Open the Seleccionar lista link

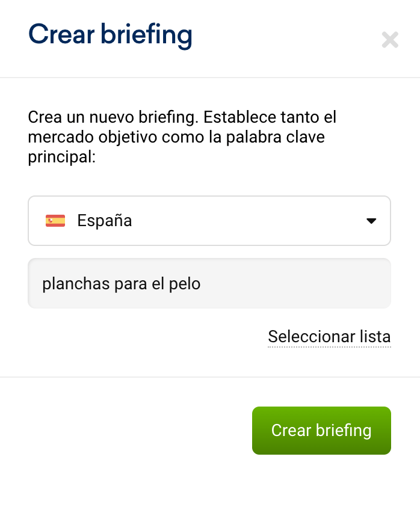tap(329, 337)
